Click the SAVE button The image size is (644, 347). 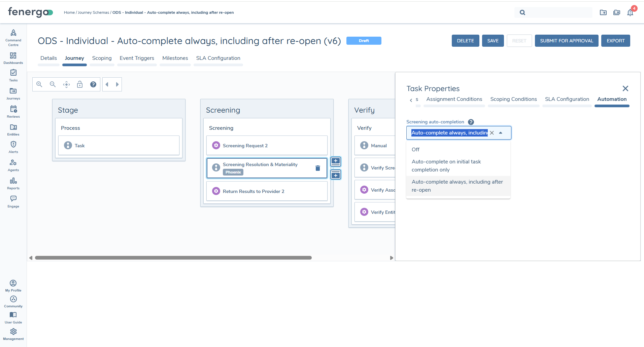493,41
